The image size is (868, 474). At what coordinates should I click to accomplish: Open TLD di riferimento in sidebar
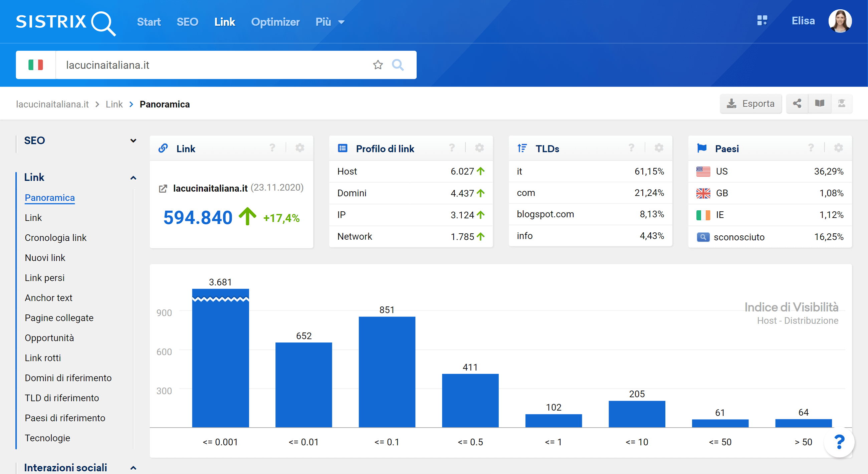tap(62, 398)
